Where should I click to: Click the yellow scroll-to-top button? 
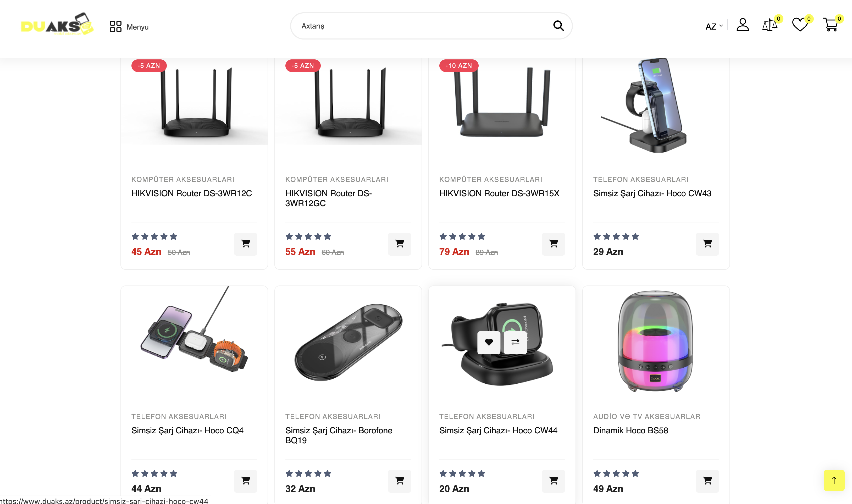(834, 480)
